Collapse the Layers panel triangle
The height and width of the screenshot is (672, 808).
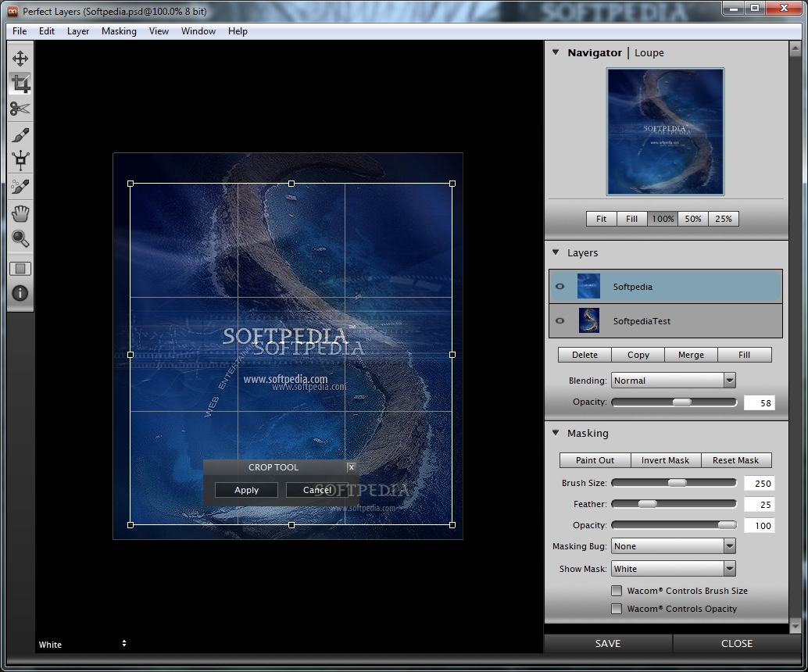(x=556, y=252)
